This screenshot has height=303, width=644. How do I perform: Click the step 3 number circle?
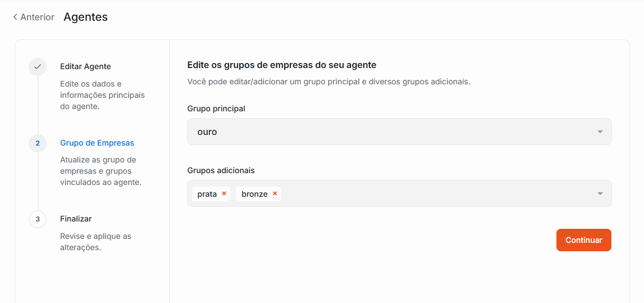coord(38,219)
